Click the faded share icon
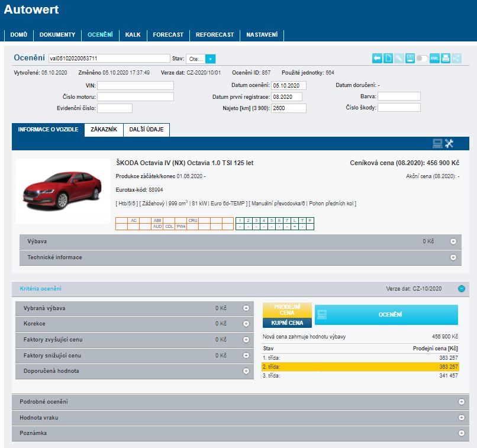 coord(457,58)
